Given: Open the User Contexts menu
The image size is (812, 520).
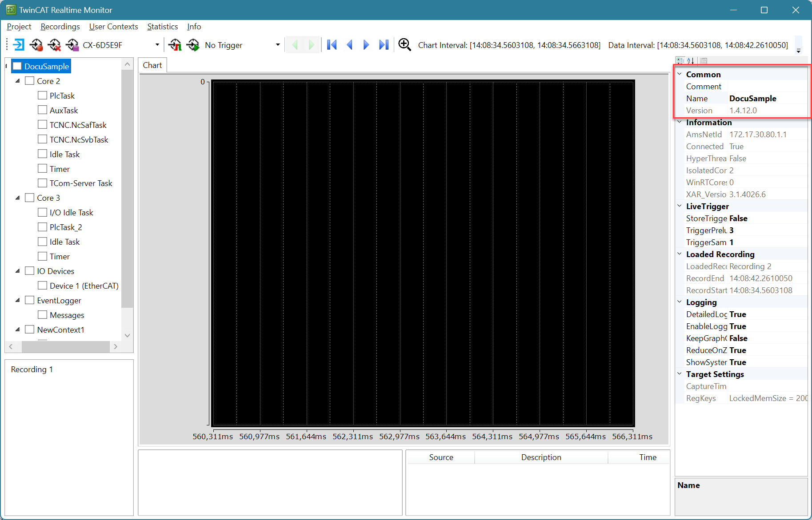Looking at the screenshot, I should point(113,27).
